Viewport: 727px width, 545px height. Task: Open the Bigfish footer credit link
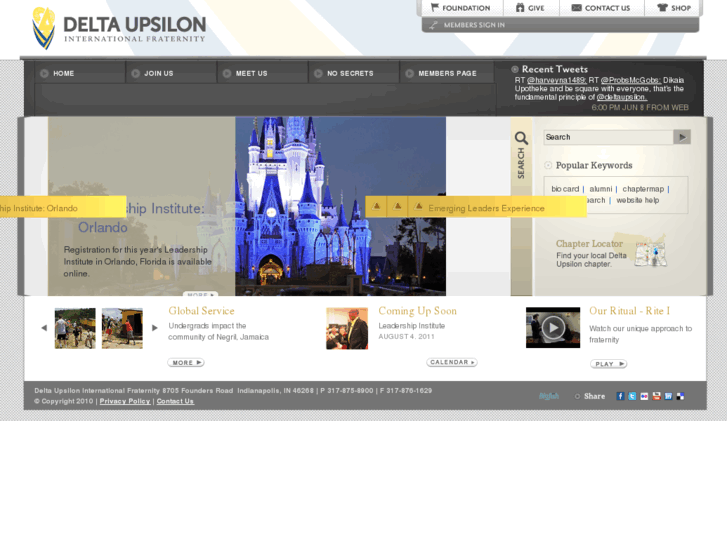coord(549,396)
